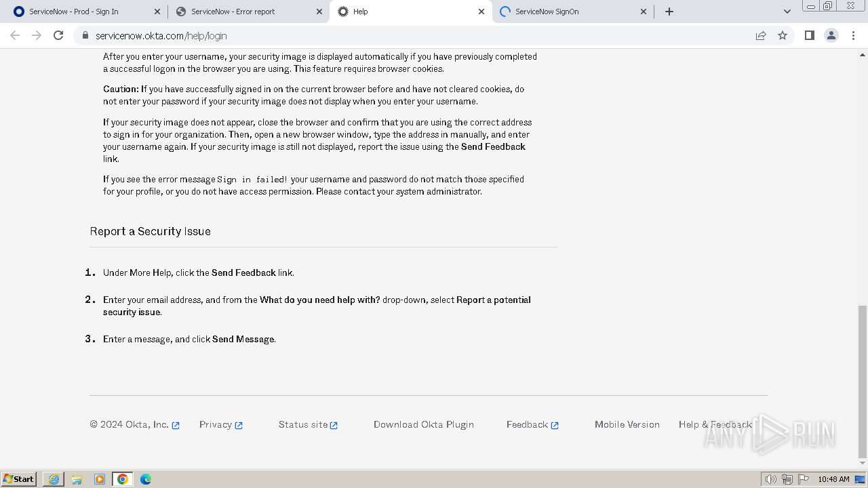Bookmark this page with the star icon
The height and width of the screenshot is (488, 868).
783,36
